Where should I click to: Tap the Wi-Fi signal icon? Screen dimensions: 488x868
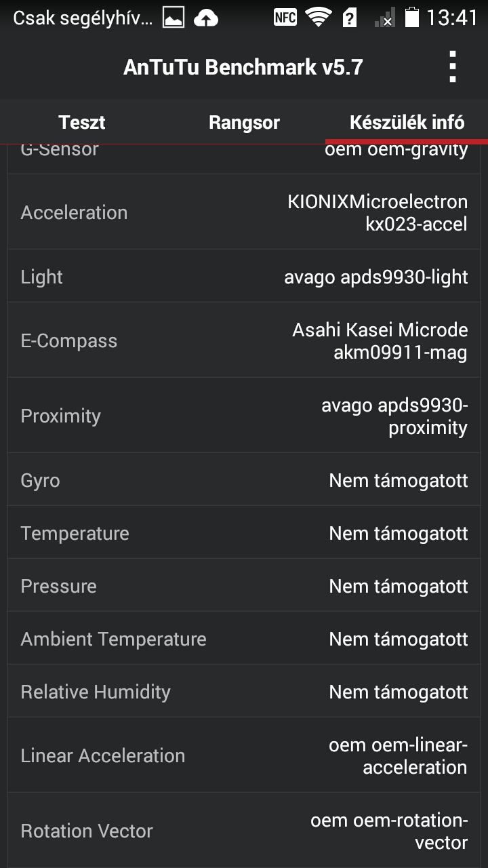(x=318, y=18)
